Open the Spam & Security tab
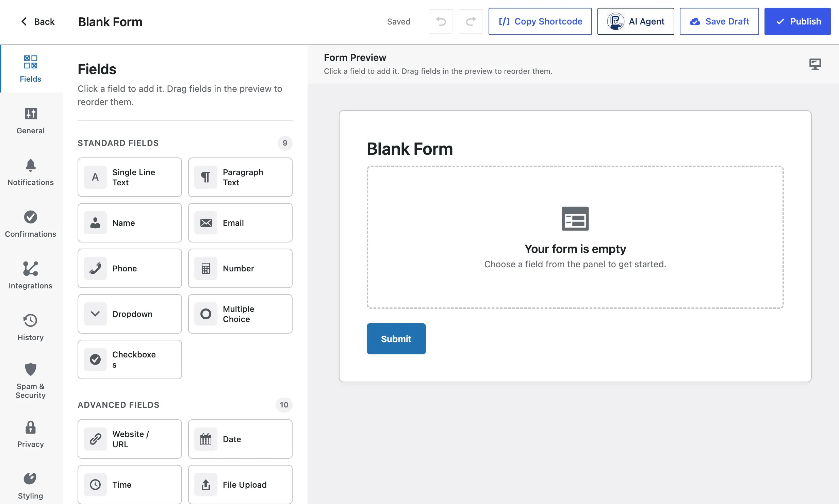Screen dimensions: 839x504 (31, 381)
